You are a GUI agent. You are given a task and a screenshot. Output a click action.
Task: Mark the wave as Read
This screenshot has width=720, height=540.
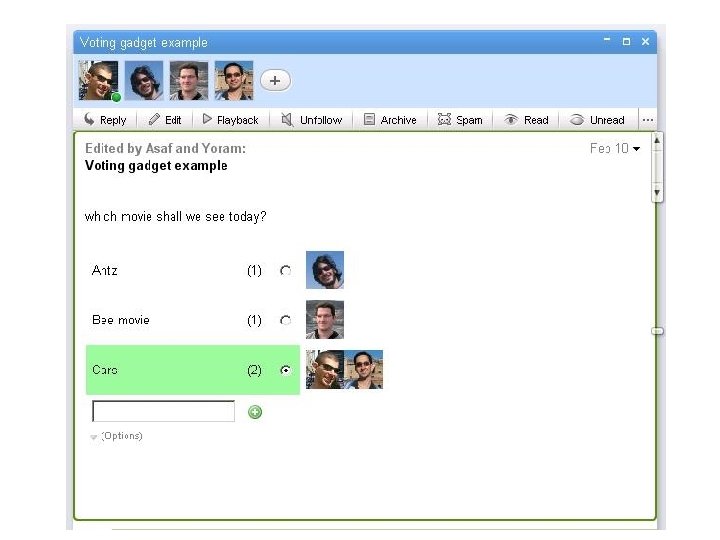(527, 120)
